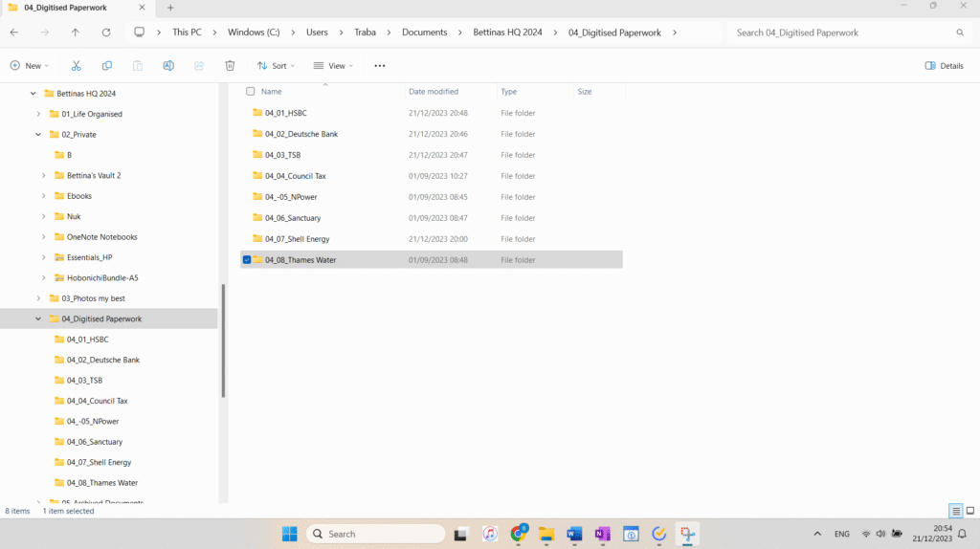Open Microsoft Word on taskbar
The height and width of the screenshot is (549, 980).
pos(574,534)
